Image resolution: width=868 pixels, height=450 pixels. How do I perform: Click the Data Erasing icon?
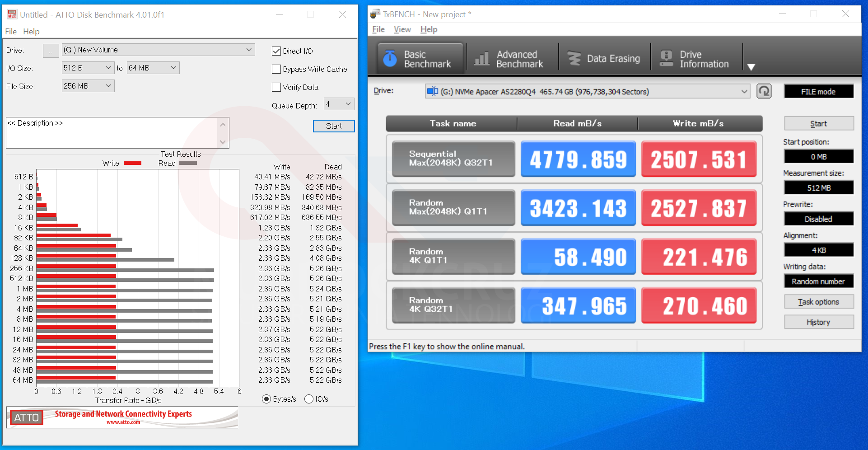574,58
